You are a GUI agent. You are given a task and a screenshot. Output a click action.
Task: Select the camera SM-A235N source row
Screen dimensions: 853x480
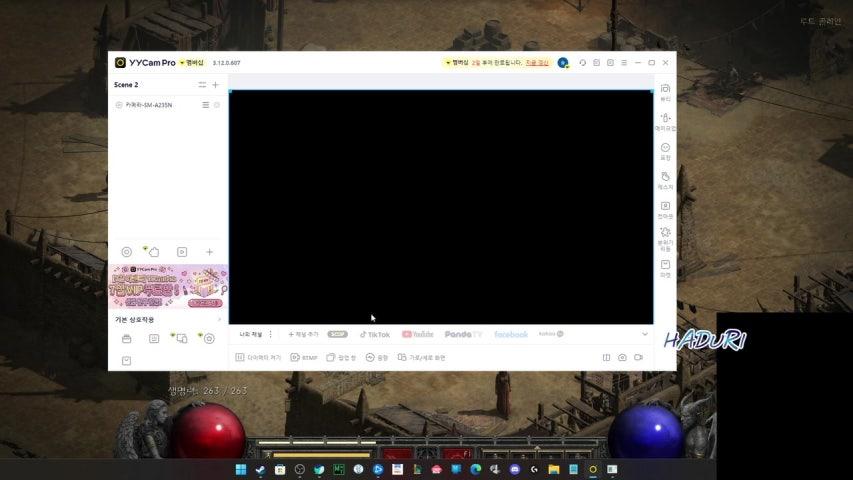(x=168, y=105)
